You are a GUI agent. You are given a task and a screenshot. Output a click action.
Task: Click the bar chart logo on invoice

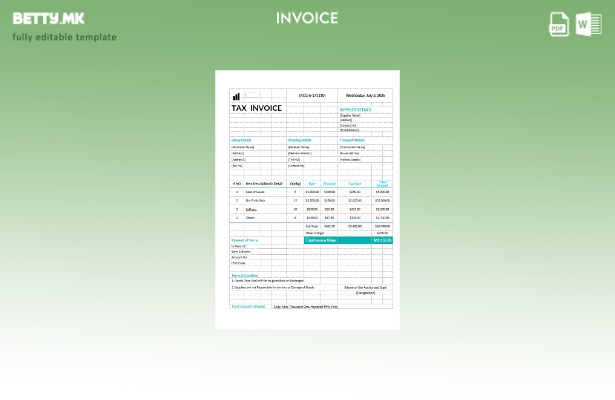click(236, 96)
